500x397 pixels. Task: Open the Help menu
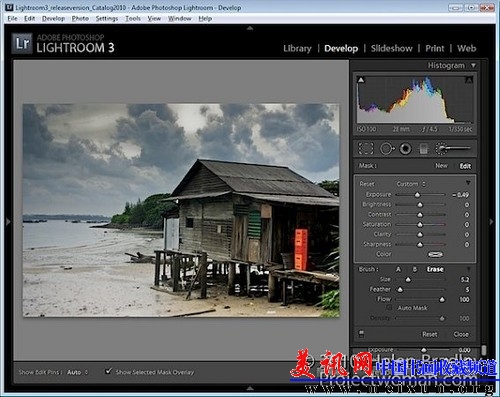click(205, 19)
